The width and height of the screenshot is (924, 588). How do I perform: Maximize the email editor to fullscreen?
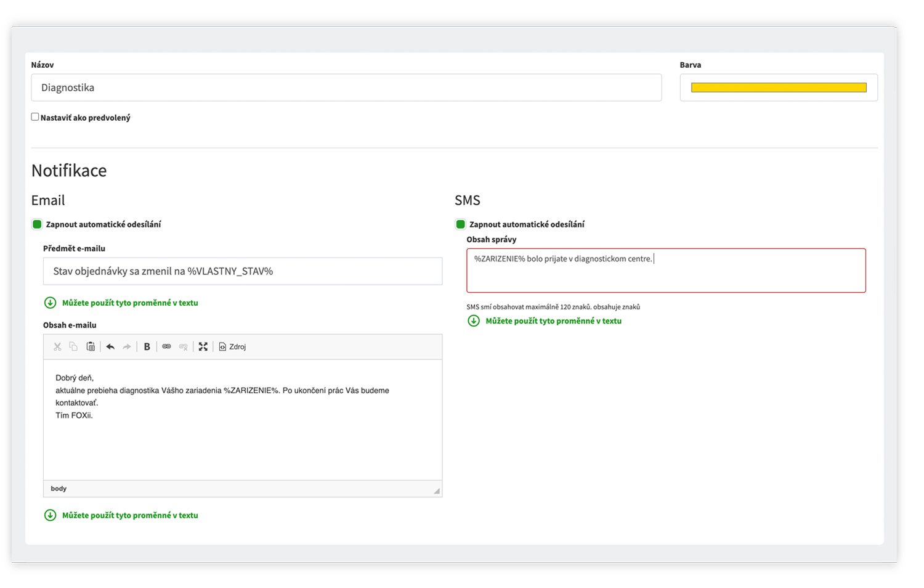click(x=203, y=347)
